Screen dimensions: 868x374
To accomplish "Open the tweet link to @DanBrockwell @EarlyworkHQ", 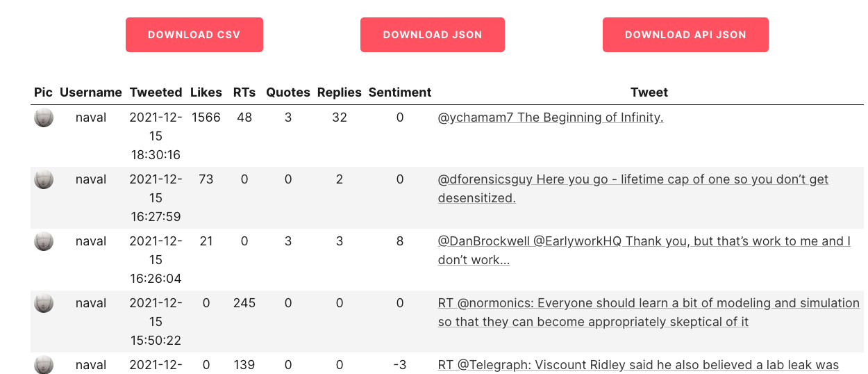I will (644, 250).
